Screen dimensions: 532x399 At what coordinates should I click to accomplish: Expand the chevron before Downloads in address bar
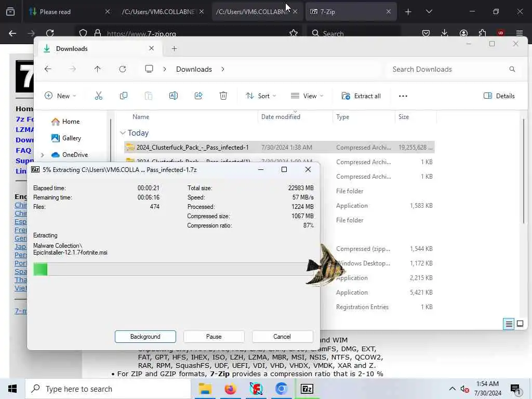[165, 69]
